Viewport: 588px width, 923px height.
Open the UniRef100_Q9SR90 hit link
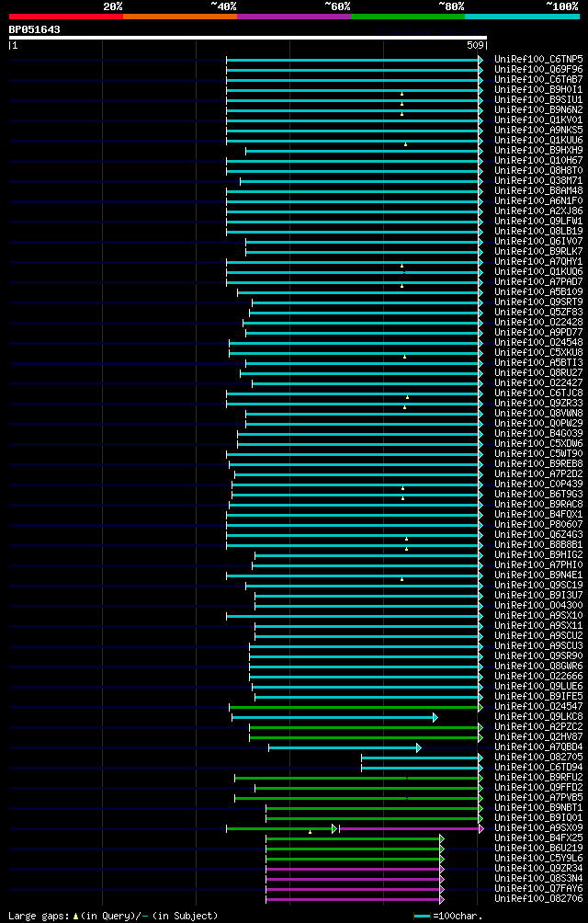(538, 657)
